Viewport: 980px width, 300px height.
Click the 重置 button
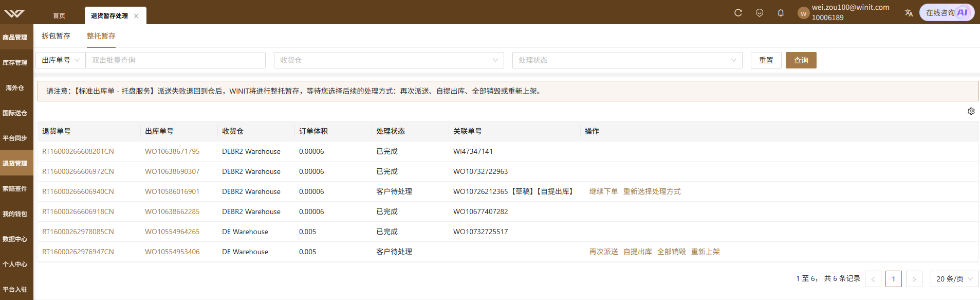[x=766, y=60]
